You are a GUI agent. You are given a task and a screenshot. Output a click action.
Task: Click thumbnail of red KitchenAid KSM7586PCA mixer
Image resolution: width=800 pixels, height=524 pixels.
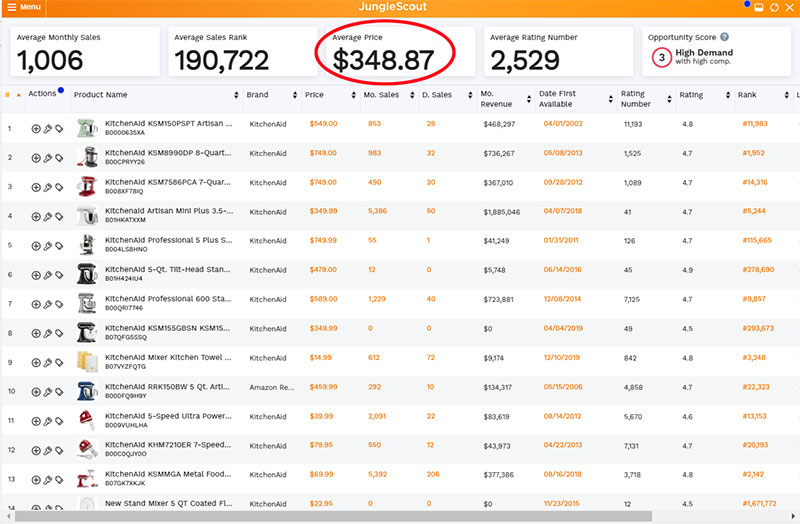[87, 187]
